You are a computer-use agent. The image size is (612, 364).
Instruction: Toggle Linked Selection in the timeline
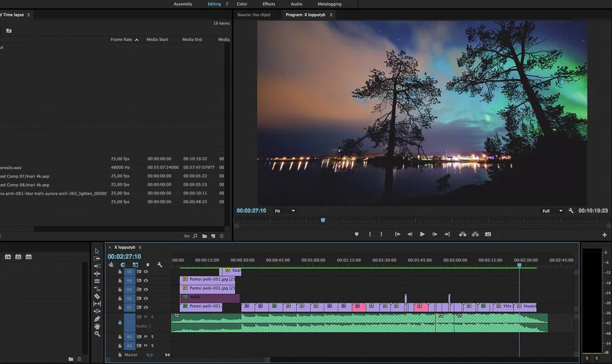135,264
